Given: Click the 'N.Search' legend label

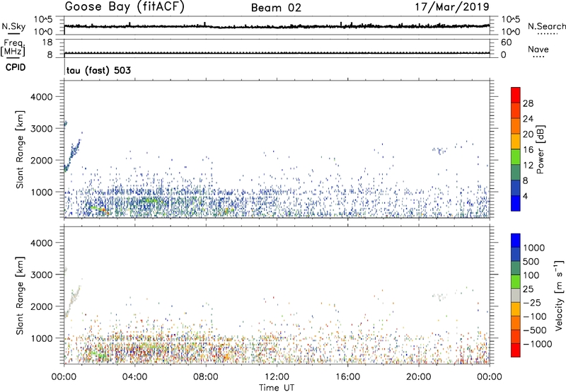Looking at the screenshot, I should 546,26.
